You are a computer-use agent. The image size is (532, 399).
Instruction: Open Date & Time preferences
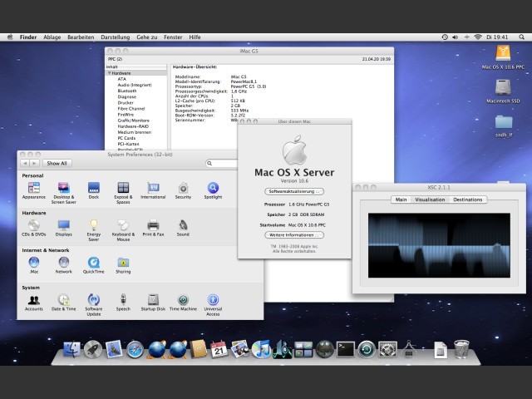(63, 303)
